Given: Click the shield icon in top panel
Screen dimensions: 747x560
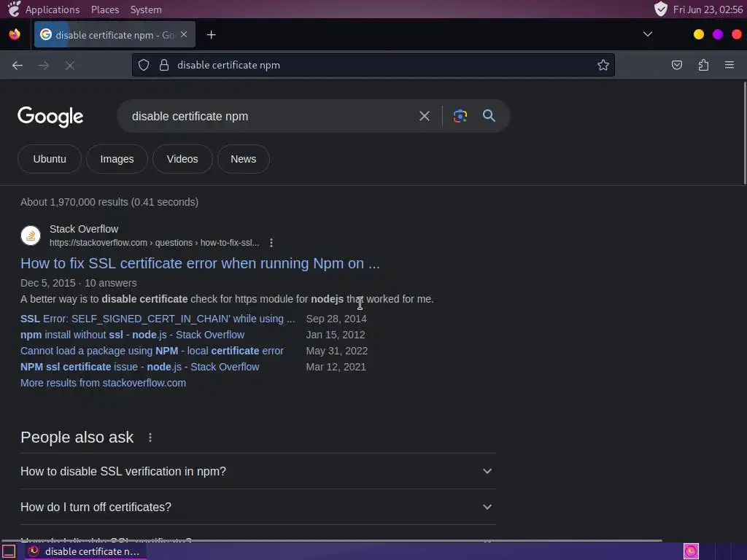Looking at the screenshot, I should click(x=660, y=9).
